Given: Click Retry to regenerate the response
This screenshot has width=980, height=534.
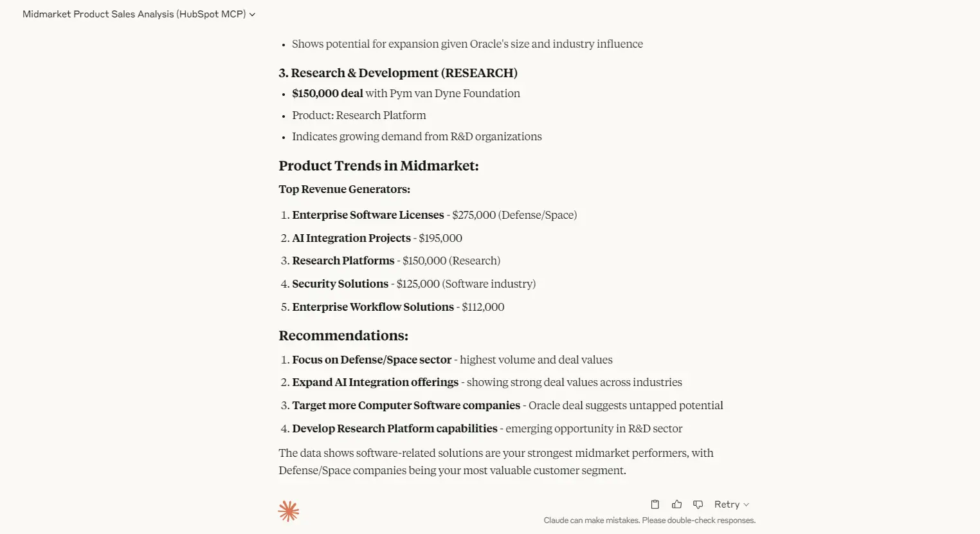Looking at the screenshot, I should click(727, 504).
